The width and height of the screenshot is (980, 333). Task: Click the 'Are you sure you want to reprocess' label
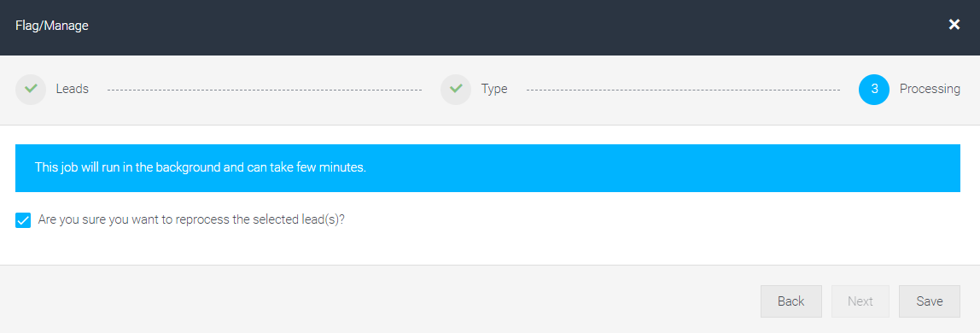tap(191, 220)
